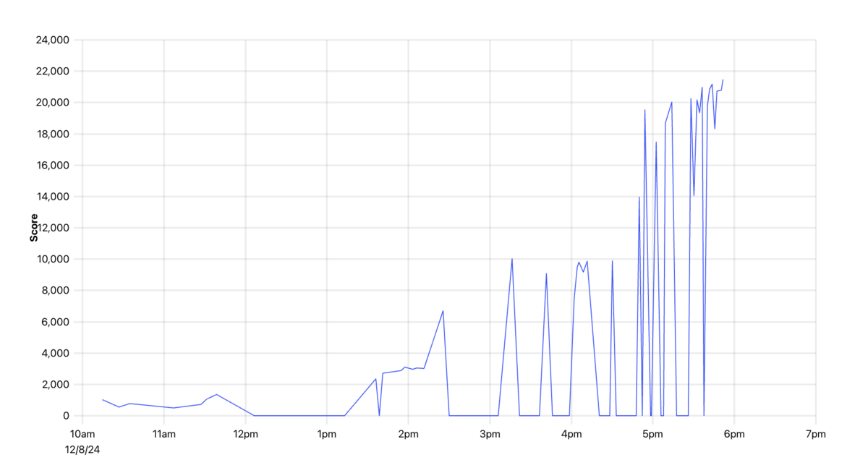The image size is (868, 460).
Task: Click the 20,000 y-axis label
Action: (x=52, y=103)
